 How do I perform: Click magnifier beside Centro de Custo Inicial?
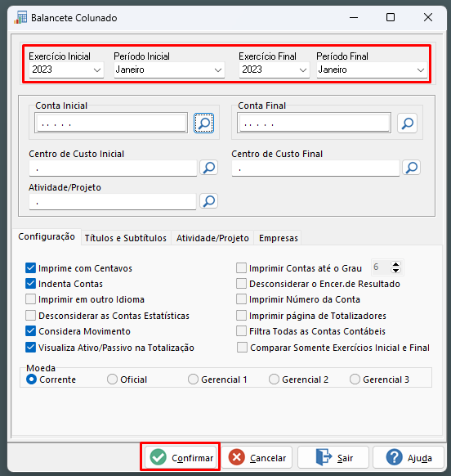click(x=208, y=168)
